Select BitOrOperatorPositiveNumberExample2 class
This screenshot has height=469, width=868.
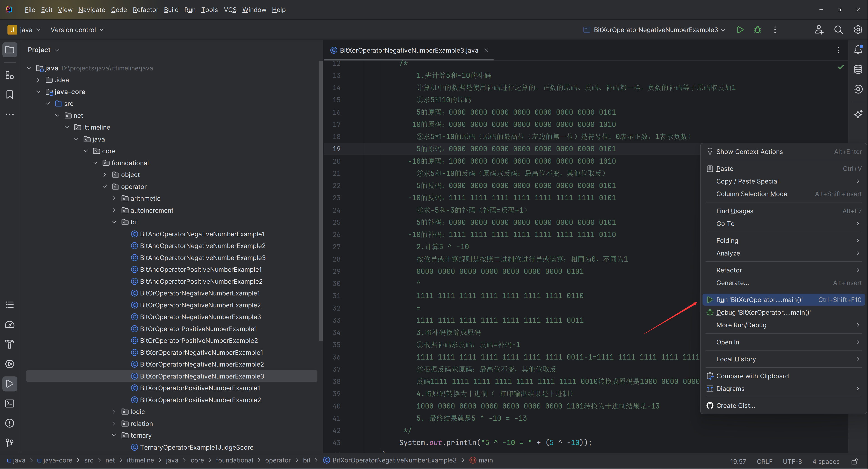199,341
